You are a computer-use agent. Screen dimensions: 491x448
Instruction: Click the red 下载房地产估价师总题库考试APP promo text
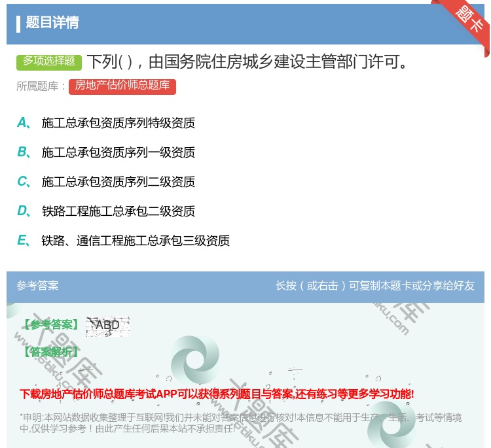pyautogui.click(x=217, y=394)
